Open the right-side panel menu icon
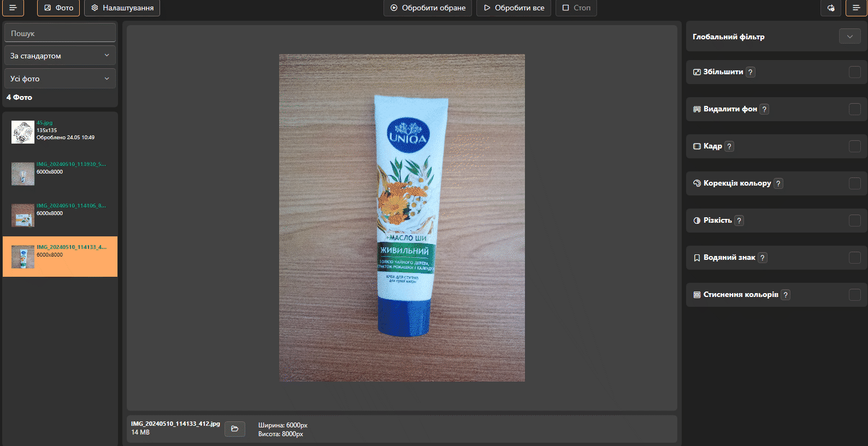 (x=856, y=8)
